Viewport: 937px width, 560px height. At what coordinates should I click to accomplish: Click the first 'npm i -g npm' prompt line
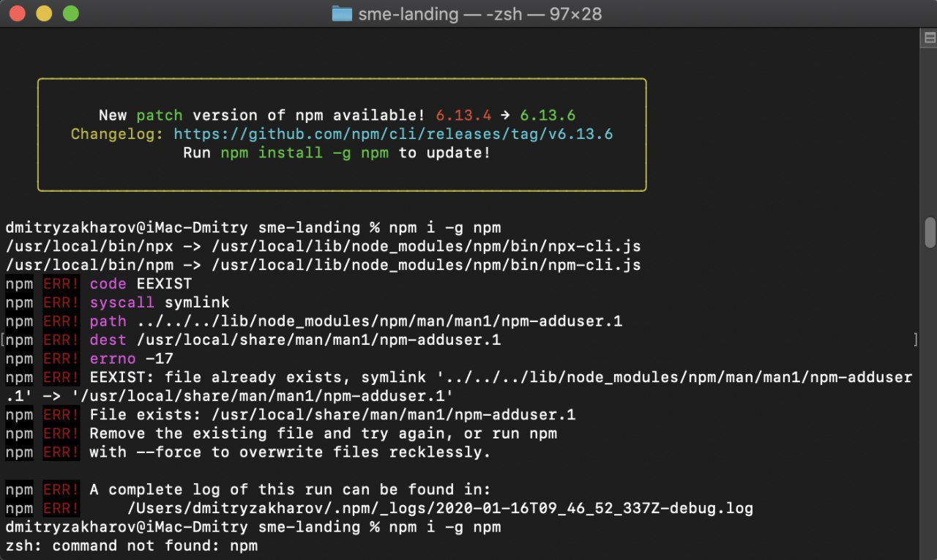tap(253, 228)
